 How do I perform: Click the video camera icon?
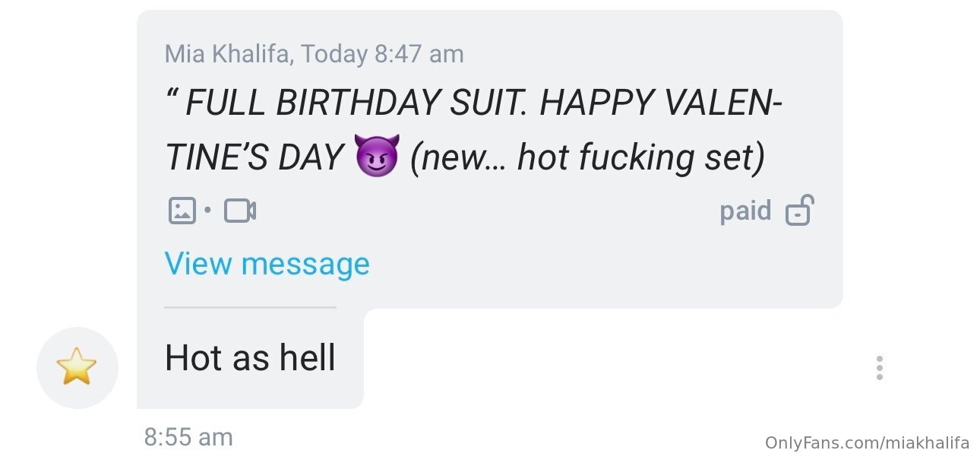point(240,211)
